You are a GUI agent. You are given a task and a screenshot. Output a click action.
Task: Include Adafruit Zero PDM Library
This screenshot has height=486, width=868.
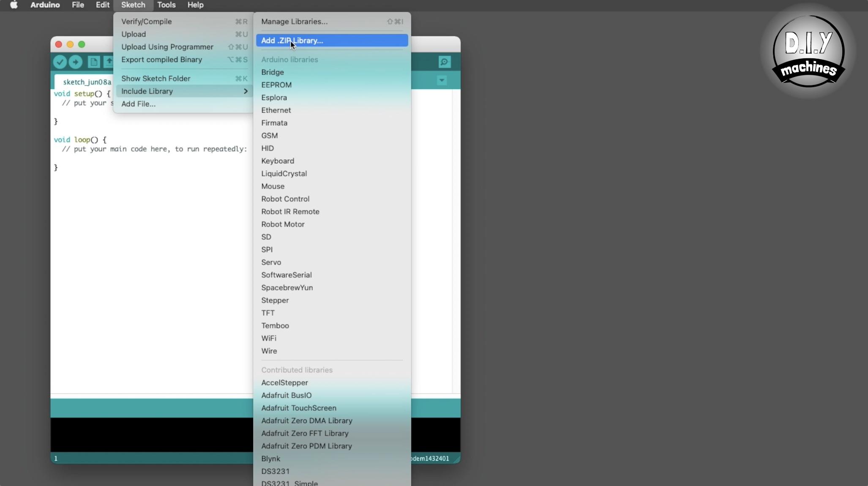(x=332, y=446)
